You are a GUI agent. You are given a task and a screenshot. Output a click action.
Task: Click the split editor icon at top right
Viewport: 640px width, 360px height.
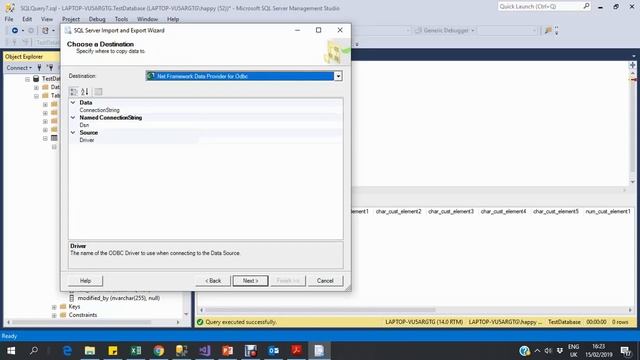pos(632,65)
